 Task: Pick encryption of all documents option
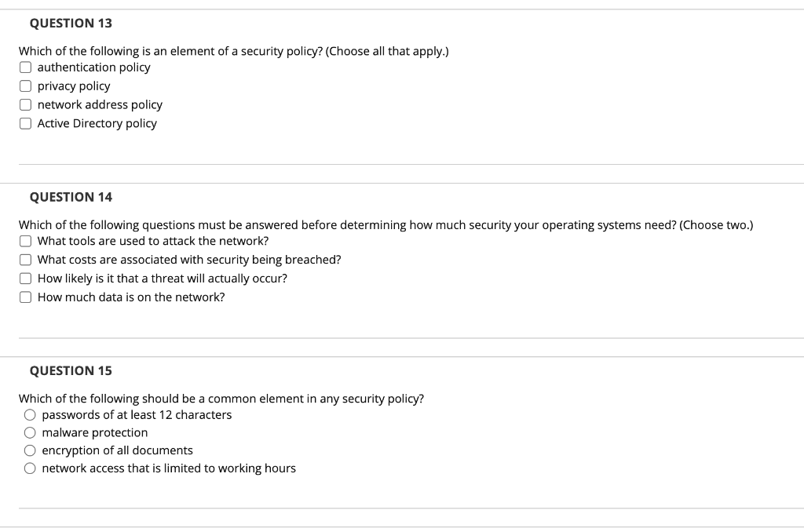tap(30, 450)
